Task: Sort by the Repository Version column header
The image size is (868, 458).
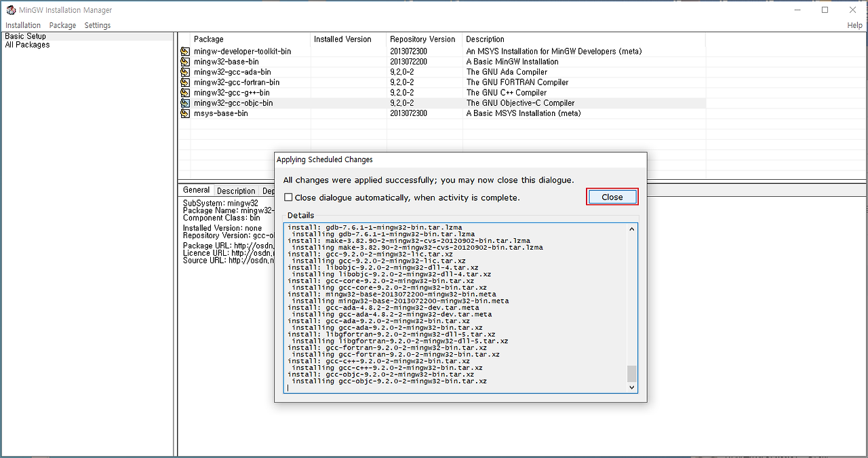Action: pos(425,39)
